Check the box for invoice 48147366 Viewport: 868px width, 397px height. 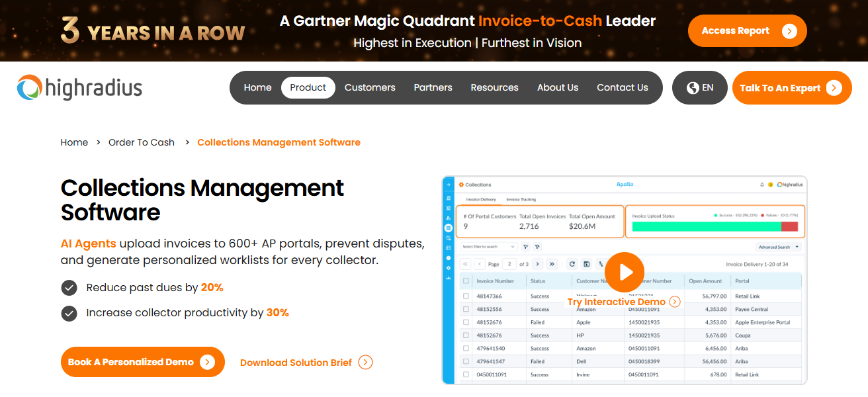click(x=466, y=296)
